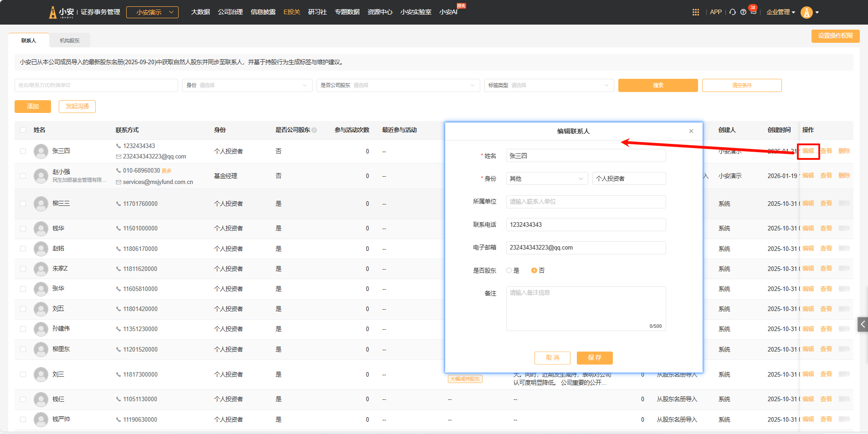868x434 pixels.
Task: Close the 编辑联系人 dialog with X
Action: click(x=691, y=131)
